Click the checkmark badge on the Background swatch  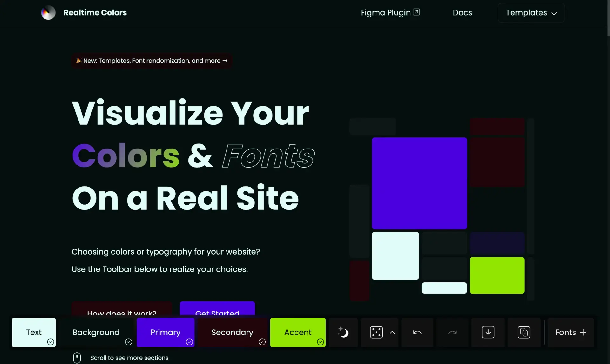(128, 342)
